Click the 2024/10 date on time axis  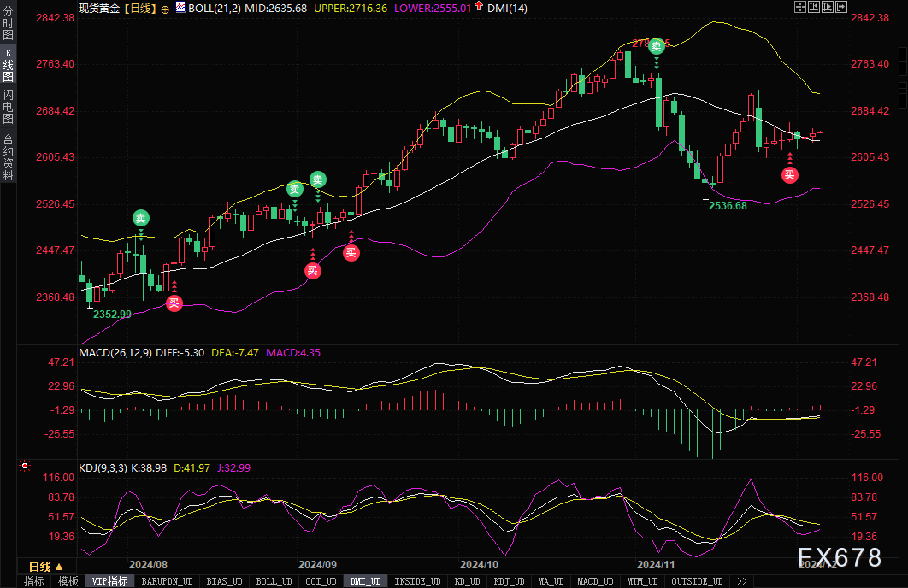pos(479,564)
